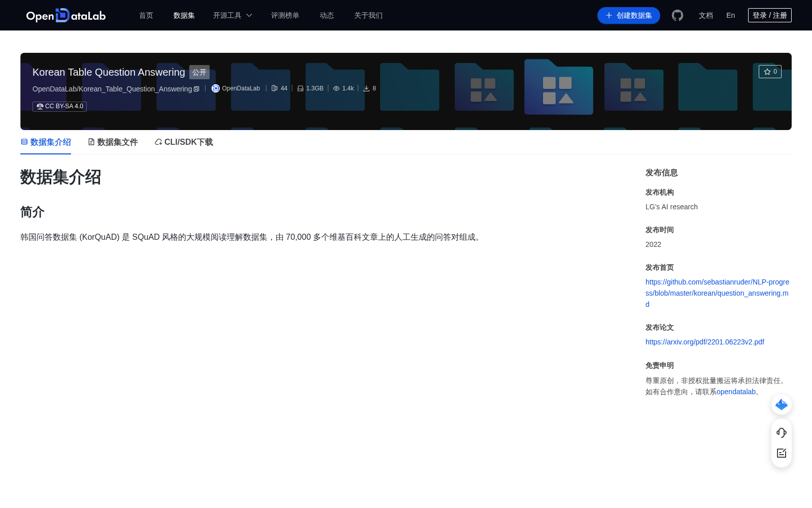812x508 pixels.
Task: Click the OpenDataLab avatar icon
Action: pyautogui.click(x=215, y=88)
